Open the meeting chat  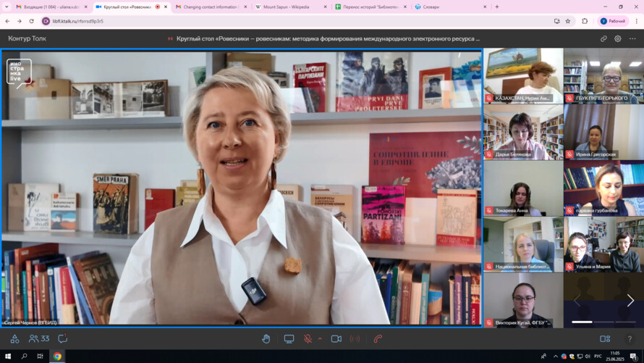click(x=63, y=339)
